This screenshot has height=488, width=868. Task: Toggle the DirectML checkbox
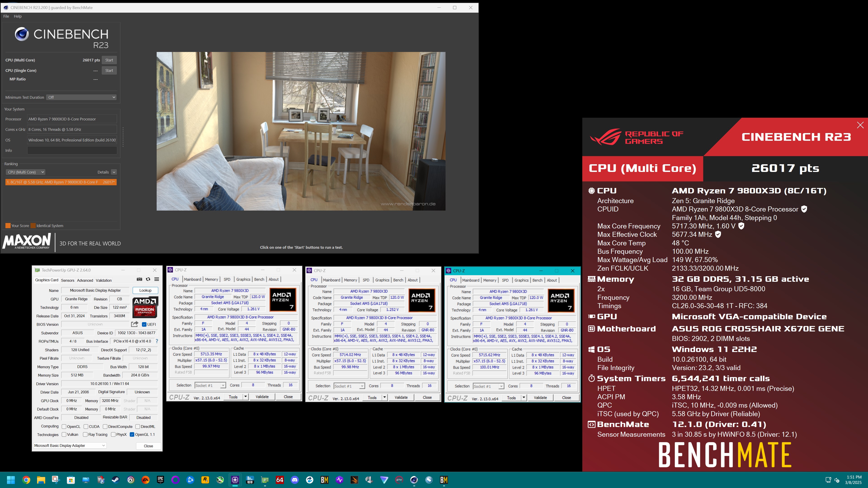tap(137, 426)
